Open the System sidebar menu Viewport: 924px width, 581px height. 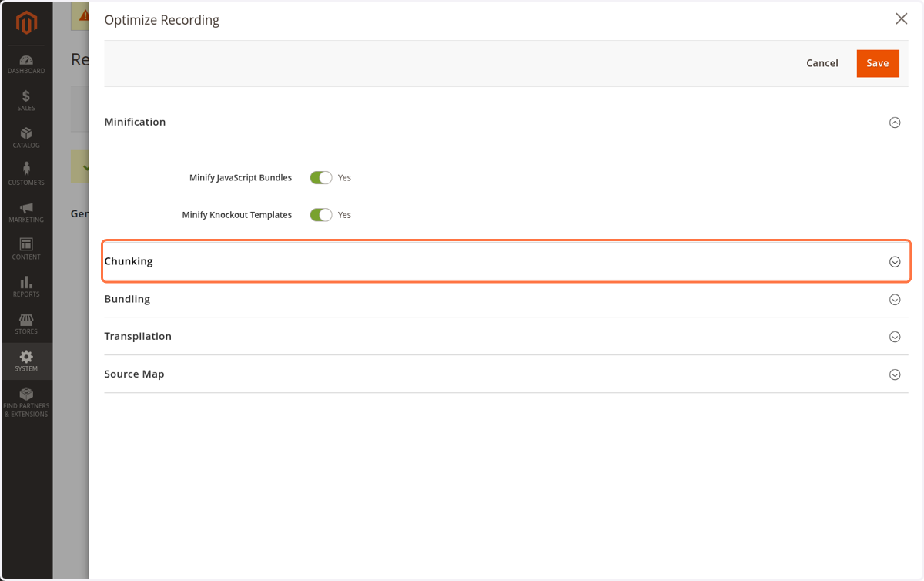(x=26, y=361)
